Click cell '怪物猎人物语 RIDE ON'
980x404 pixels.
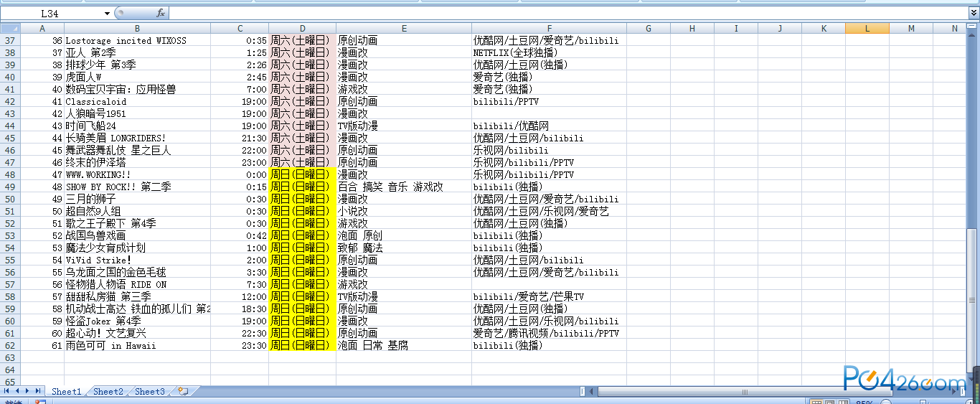[138, 284]
